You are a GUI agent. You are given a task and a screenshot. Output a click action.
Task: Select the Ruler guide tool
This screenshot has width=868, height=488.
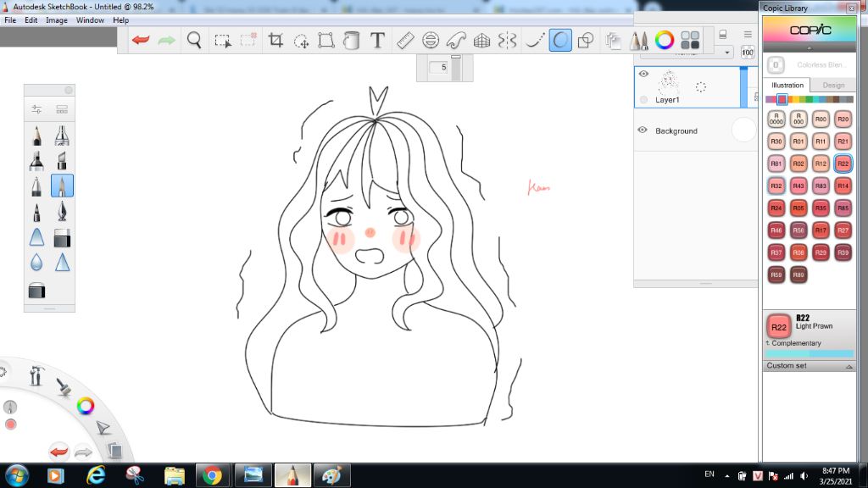pyautogui.click(x=404, y=40)
